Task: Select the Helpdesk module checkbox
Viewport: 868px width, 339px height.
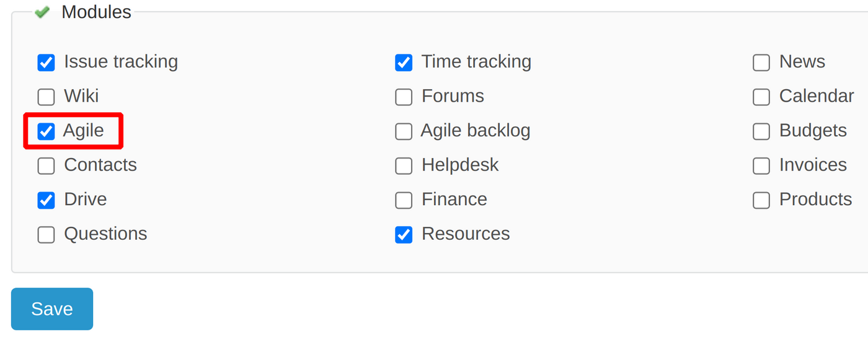Action: pyautogui.click(x=404, y=166)
